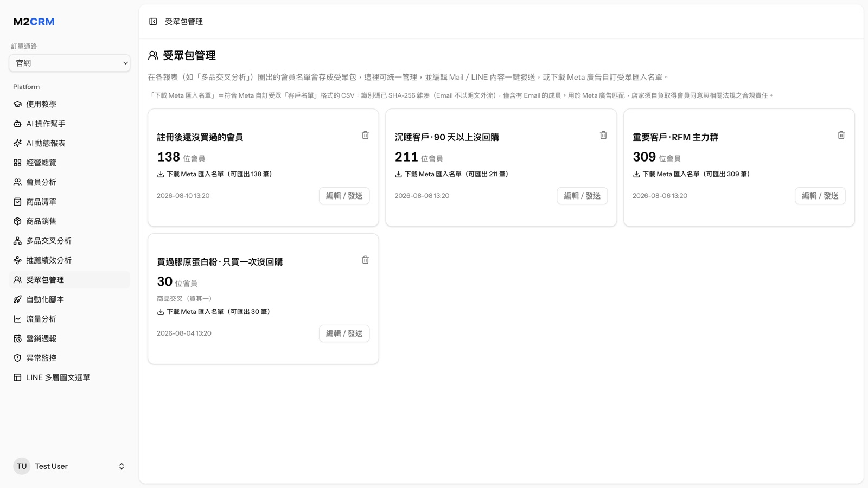Delete the 買過膠原蛋白粉 audience card

pyautogui.click(x=365, y=260)
